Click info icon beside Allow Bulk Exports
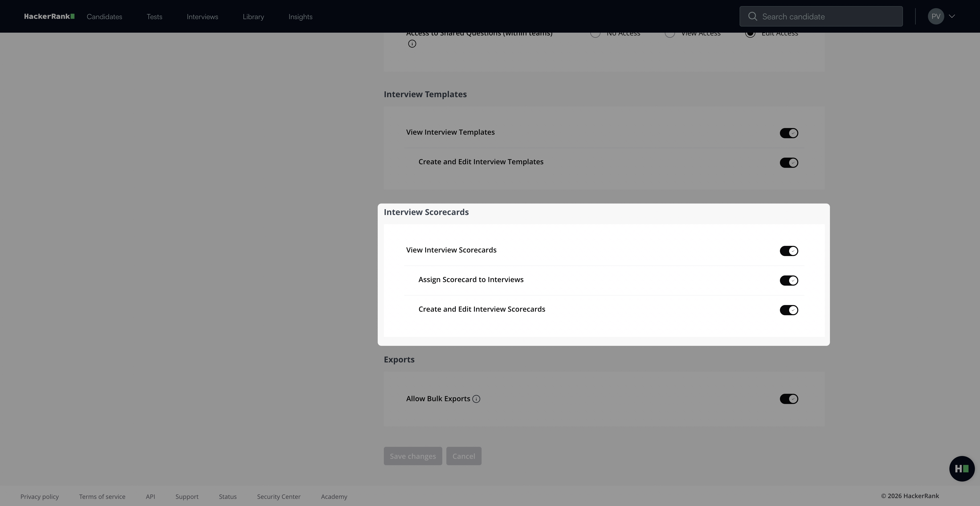The height and width of the screenshot is (506, 980). (x=476, y=399)
